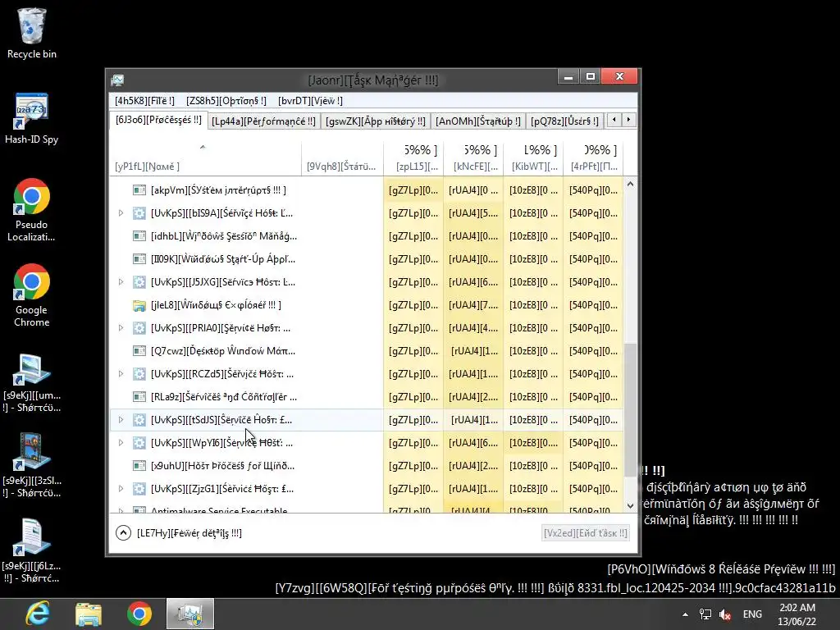
Task: Click the End task button
Action: point(585,533)
